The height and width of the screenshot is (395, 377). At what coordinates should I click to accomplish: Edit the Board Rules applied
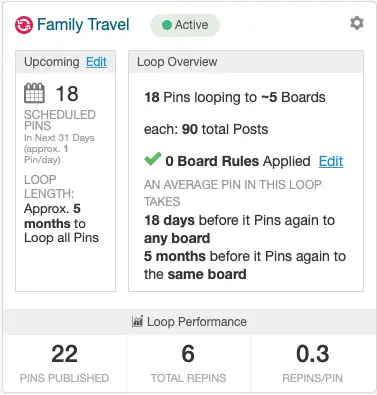click(x=331, y=161)
